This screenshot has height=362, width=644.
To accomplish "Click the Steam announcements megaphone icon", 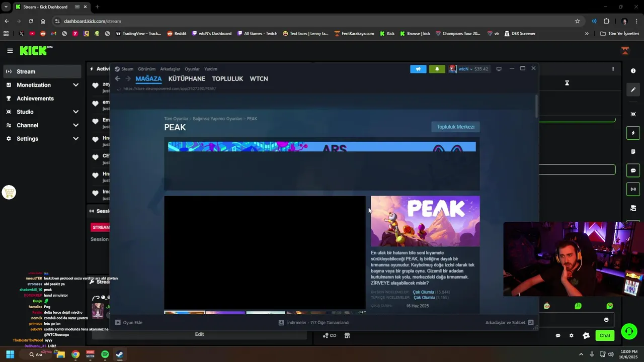I will 418,69.
